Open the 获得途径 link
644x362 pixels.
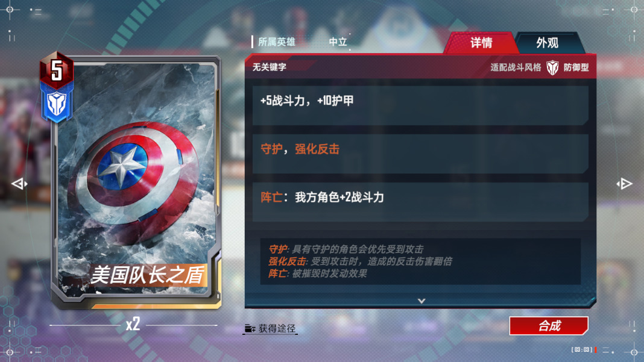(276, 328)
